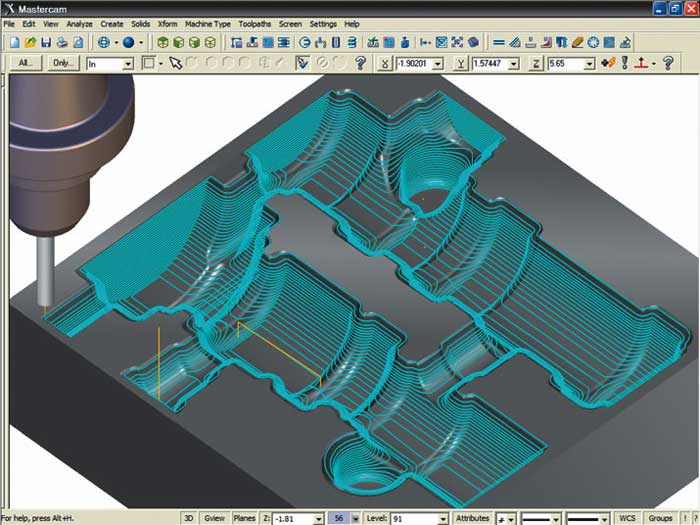The width and height of the screenshot is (700, 525).
Task: Open the window selection shape dropdown arrow
Action: point(161,64)
